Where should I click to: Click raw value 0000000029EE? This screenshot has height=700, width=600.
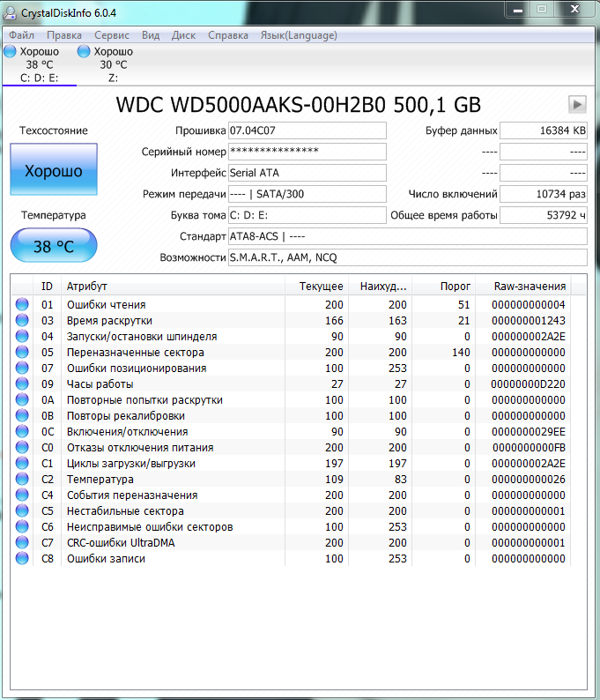click(x=528, y=432)
